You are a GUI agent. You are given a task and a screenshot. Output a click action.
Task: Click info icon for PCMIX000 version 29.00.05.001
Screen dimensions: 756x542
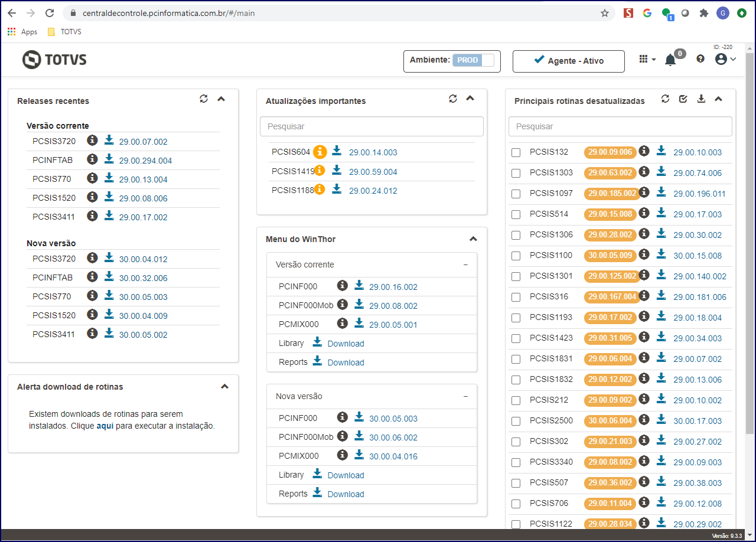tap(342, 324)
